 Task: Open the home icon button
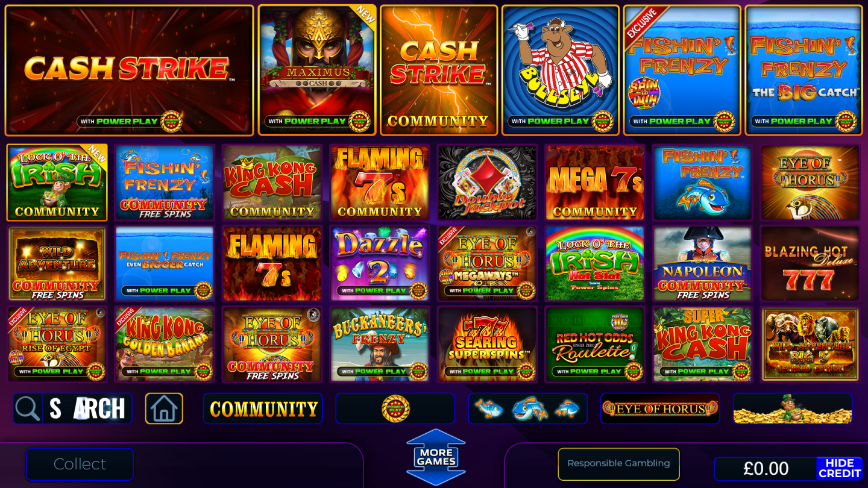point(164,408)
